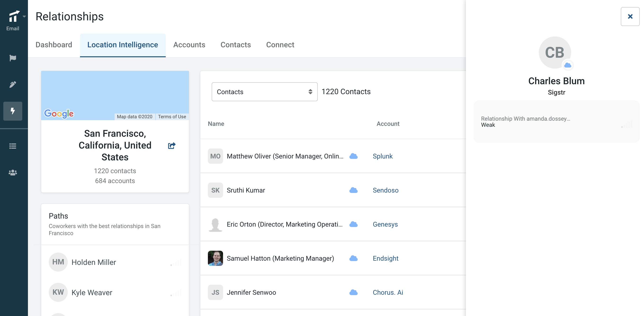Click the KW avatar for Kyle Weaver
The image size is (644, 316).
(58, 292)
